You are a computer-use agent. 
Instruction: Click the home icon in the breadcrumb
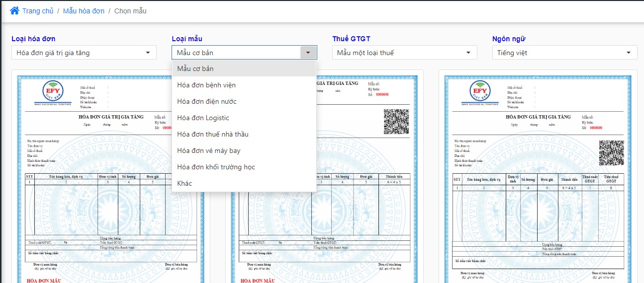click(15, 10)
